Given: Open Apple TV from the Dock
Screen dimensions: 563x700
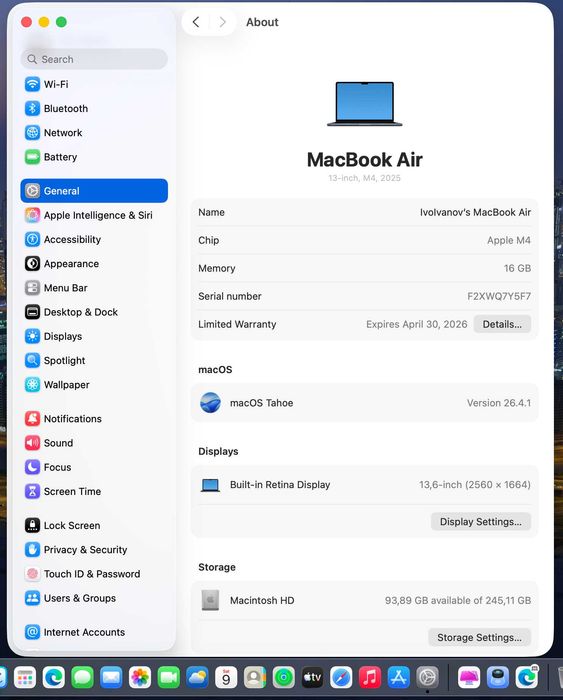Looking at the screenshot, I should click(x=313, y=677).
